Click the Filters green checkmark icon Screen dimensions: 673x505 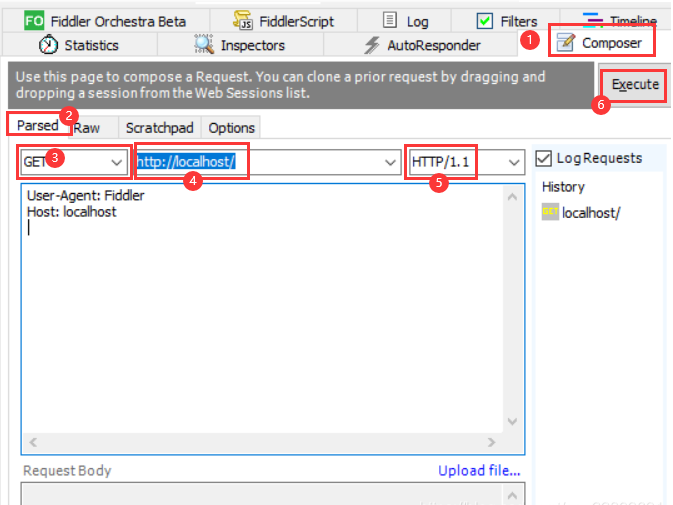[x=485, y=21]
